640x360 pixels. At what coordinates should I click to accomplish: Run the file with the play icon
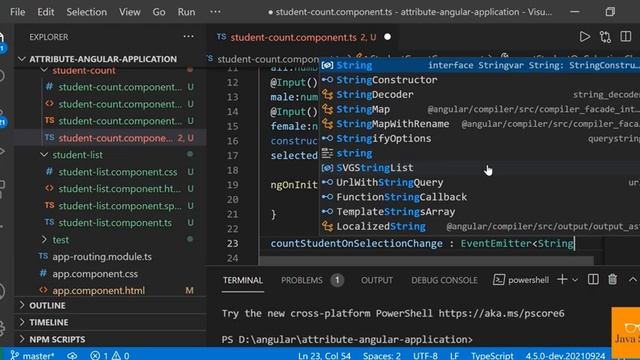[584, 37]
